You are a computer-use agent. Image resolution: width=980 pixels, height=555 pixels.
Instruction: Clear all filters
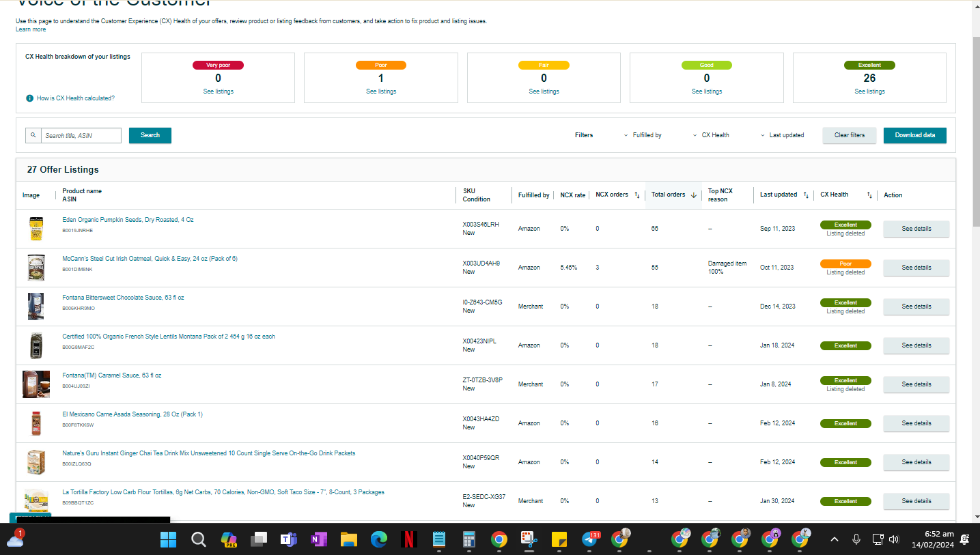[x=850, y=135]
